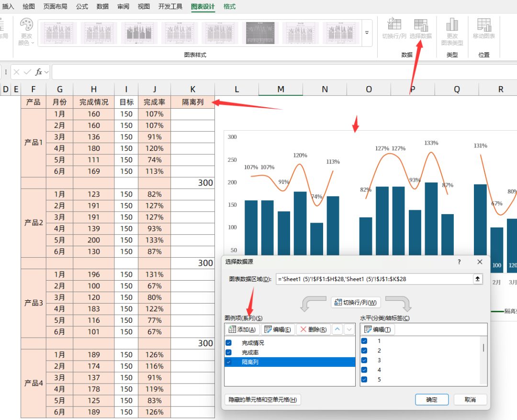The image size is (517, 420).
Task: Click 隐藏的单元格和空单元格 button
Action: (x=262, y=399)
